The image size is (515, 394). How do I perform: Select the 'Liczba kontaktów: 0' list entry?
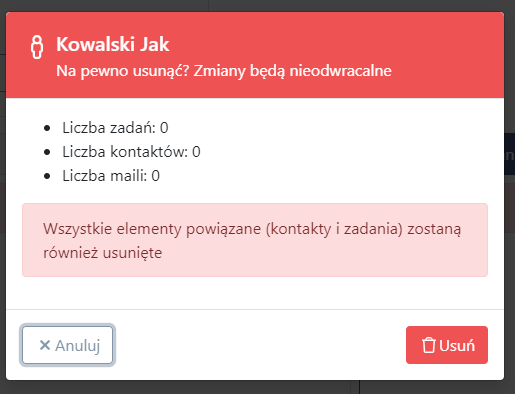coord(131,152)
